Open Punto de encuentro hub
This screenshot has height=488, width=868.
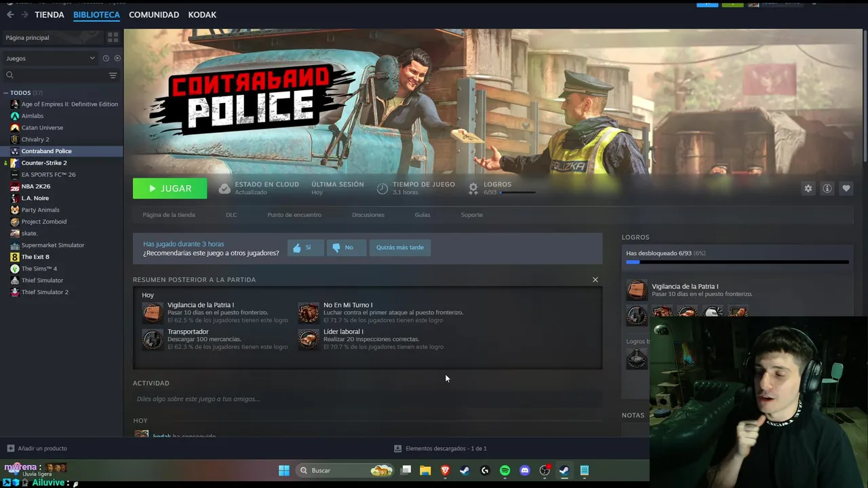click(294, 215)
